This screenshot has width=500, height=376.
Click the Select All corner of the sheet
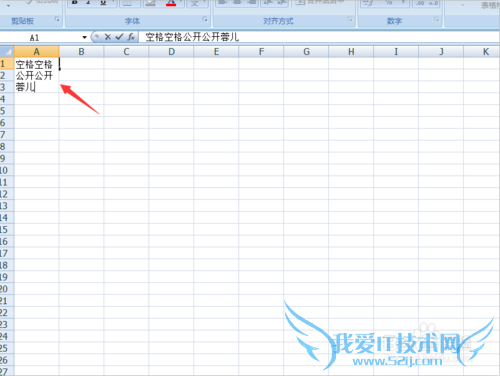[x=7, y=52]
